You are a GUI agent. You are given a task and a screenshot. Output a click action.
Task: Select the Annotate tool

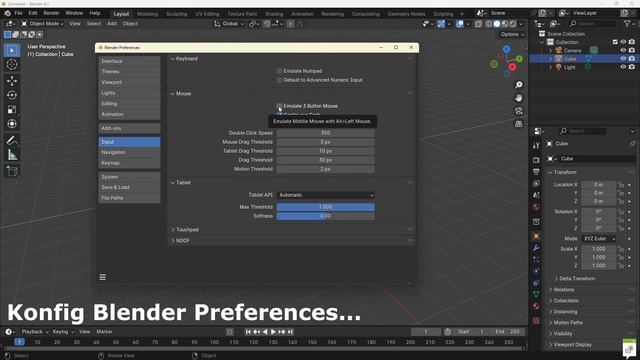click(12, 141)
